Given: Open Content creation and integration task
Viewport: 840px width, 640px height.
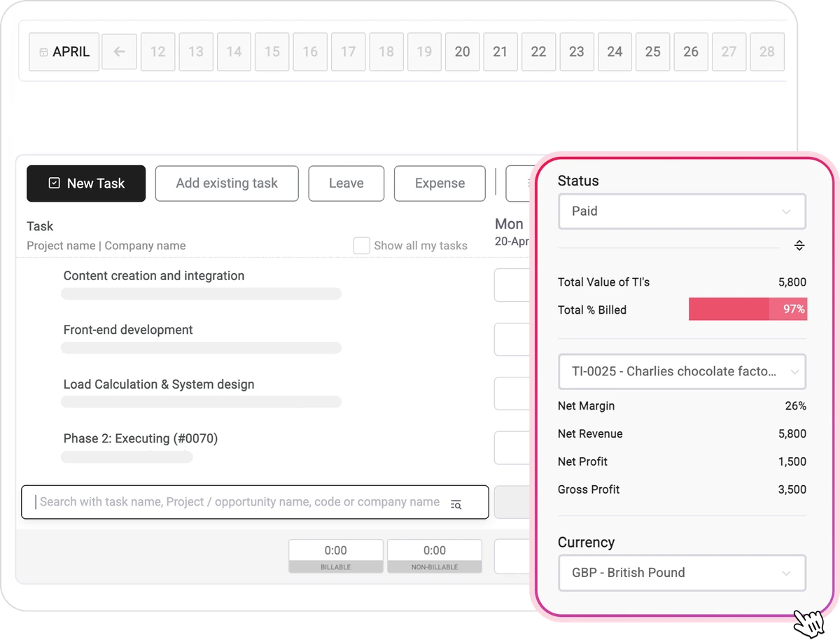Looking at the screenshot, I should click(x=154, y=276).
